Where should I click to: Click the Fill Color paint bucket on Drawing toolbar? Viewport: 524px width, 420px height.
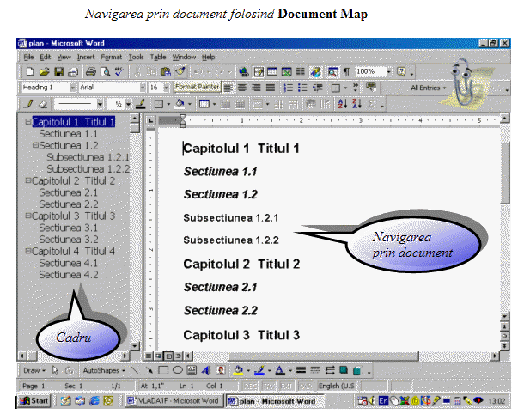[239, 370]
